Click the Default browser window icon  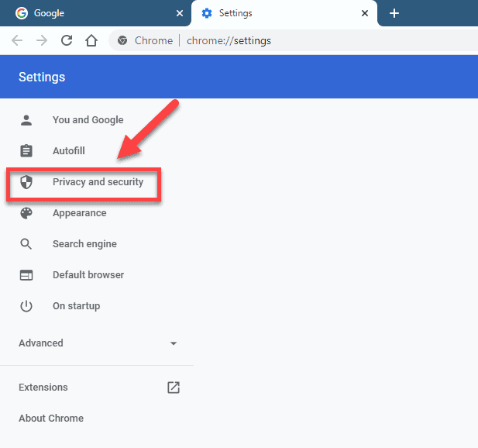click(x=26, y=275)
